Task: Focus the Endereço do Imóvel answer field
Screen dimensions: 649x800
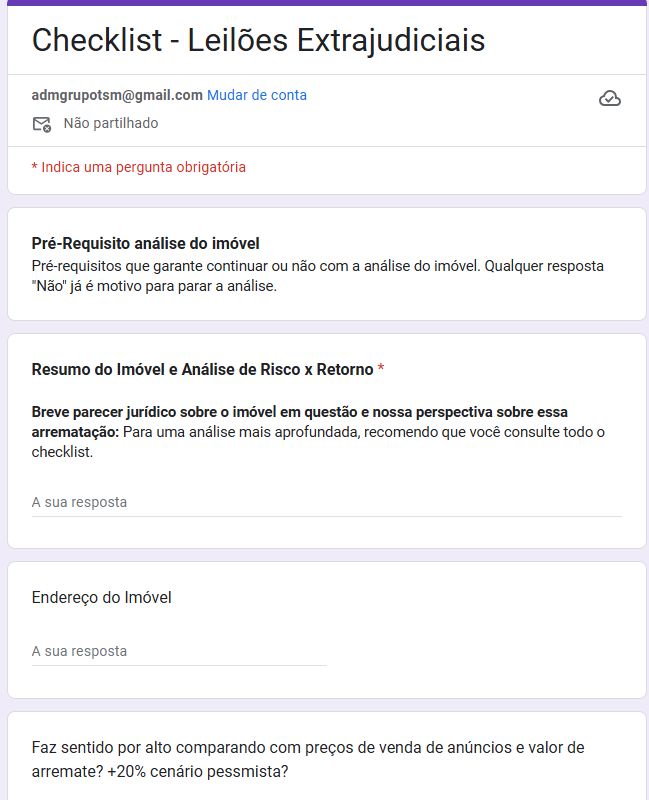Action: point(179,652)
